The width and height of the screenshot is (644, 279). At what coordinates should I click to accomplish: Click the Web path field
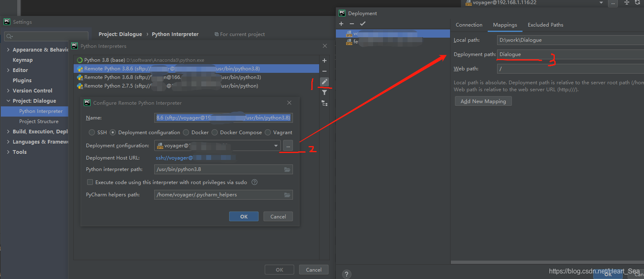pyautogui.click(x=570, y=69)
